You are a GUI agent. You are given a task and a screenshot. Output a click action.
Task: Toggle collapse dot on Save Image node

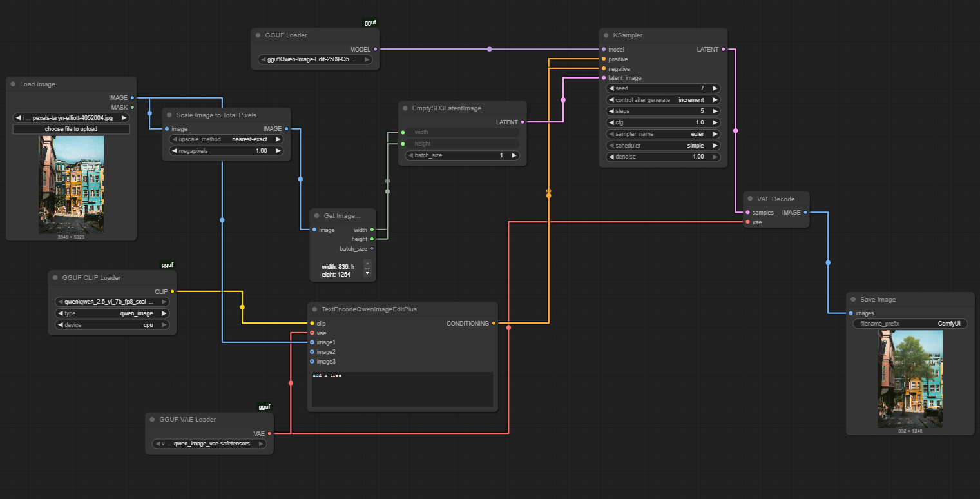tap(853, 300)
